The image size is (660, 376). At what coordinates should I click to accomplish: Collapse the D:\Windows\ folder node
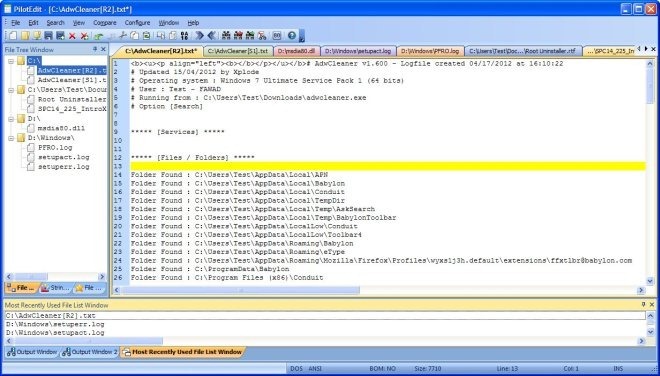pyautogui.click(x=11, y=138)
